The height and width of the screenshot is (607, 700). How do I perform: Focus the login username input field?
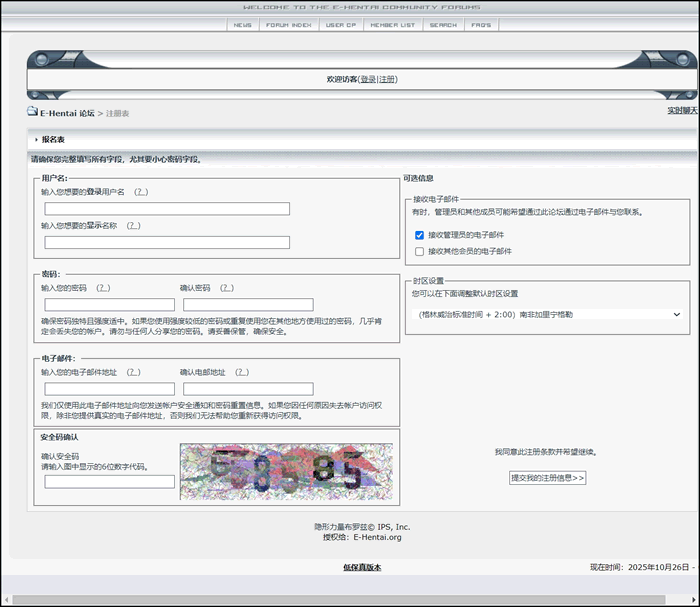tap(167, 209)
